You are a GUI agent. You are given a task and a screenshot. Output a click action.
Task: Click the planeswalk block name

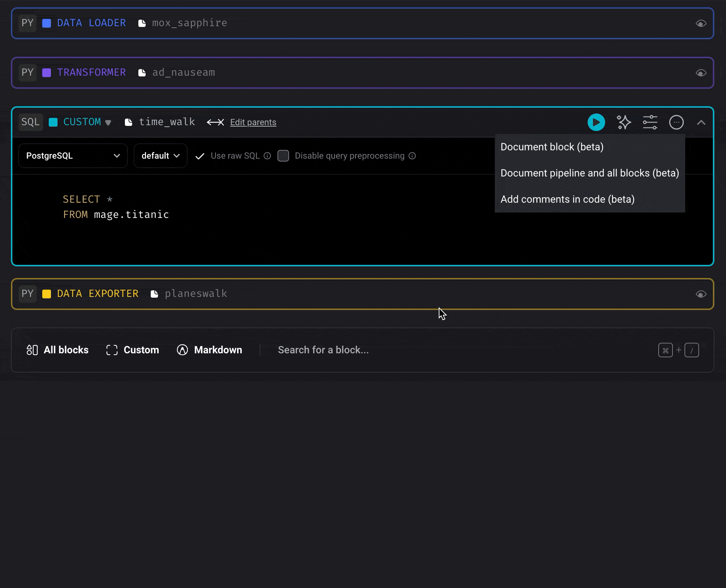pos(196,294)
